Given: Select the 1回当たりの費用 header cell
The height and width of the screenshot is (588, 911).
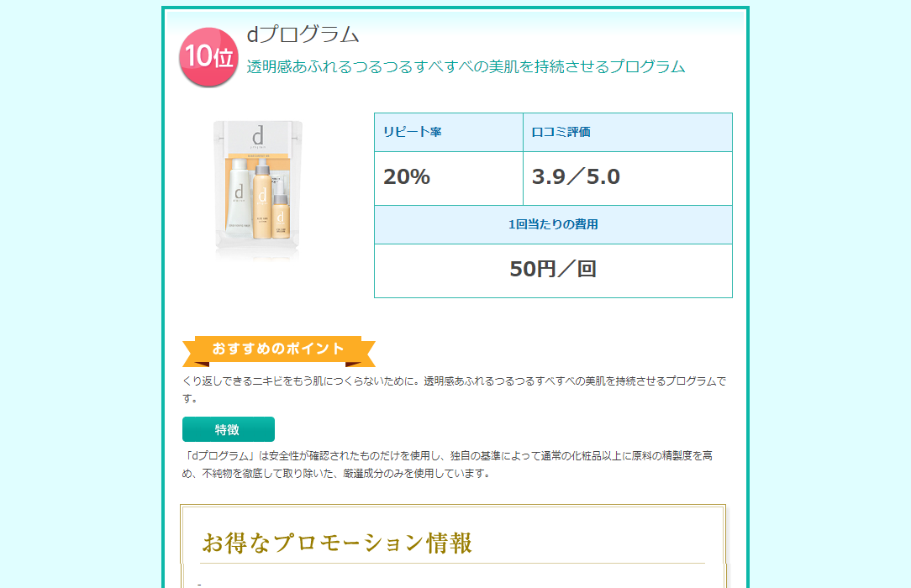Looking at the screenshot, I should [553, 224].
